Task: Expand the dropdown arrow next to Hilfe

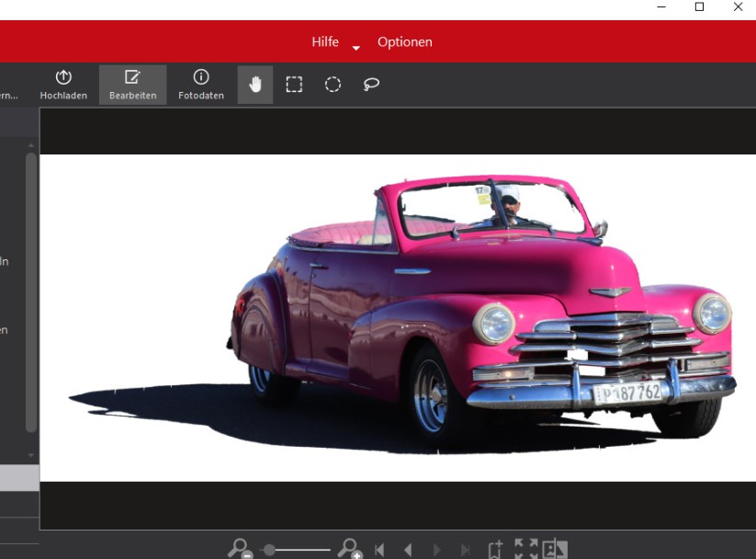Action: (x=356, y=47)
